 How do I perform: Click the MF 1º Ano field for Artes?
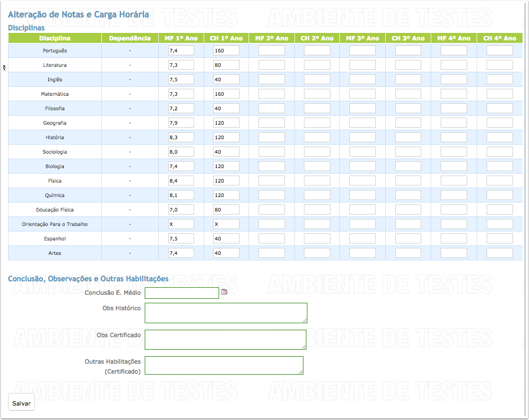[181, 253]
